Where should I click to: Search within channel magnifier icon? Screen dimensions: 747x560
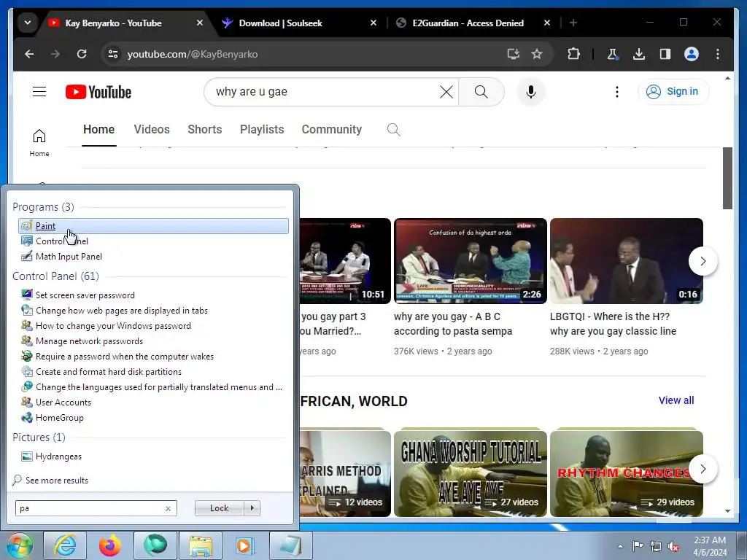pyautogui.click(x=393, y=130)
